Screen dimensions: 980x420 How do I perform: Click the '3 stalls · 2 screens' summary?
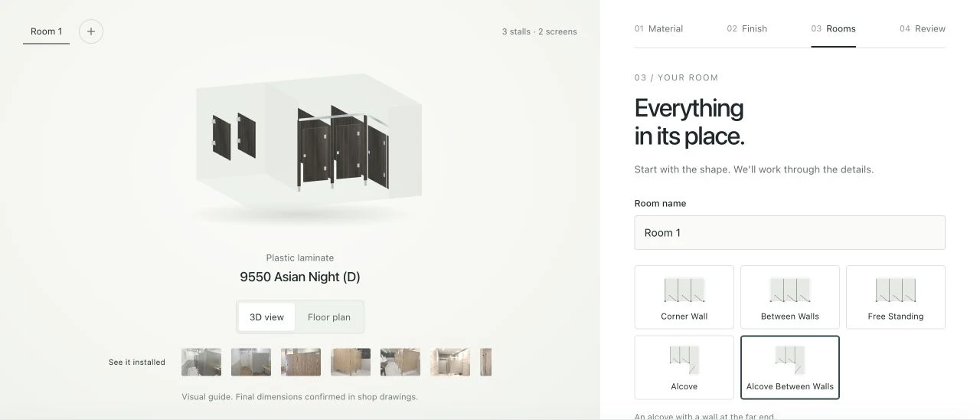tap(540, 31)
